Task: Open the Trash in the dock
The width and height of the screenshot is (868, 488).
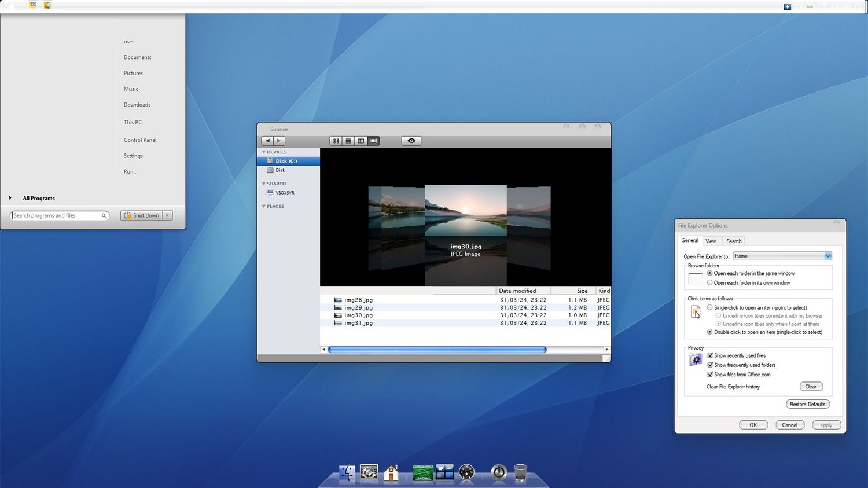Action: pyautogui.click(x=520, y=472)
